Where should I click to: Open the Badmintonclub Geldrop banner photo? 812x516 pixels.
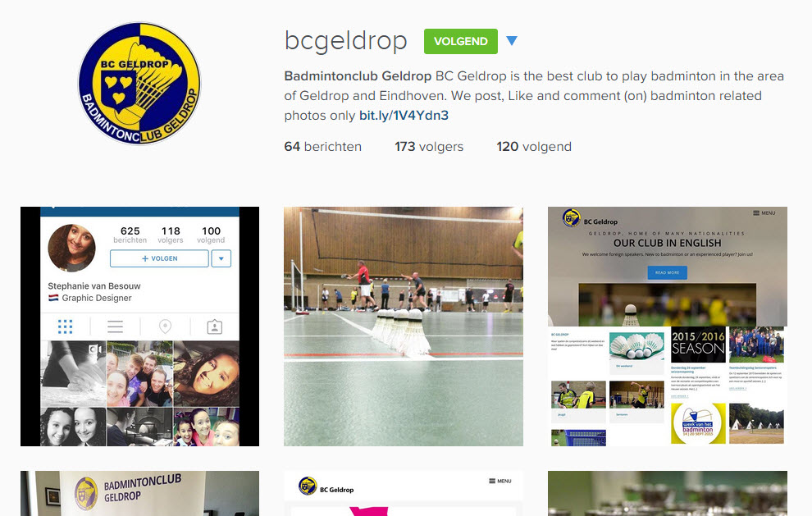[x=139, y=493]
